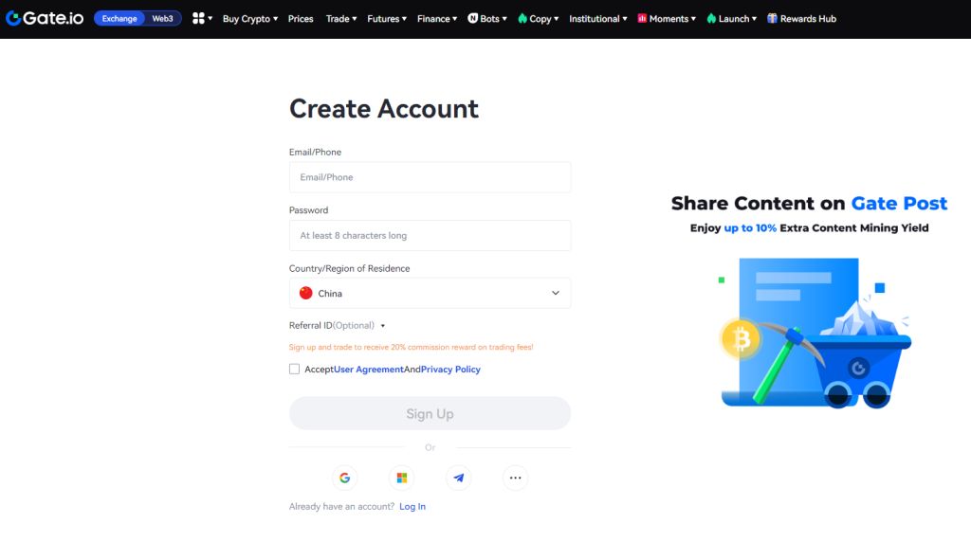
Task: Open the Rewards Hub gift icon
Action: click(773, 18)
